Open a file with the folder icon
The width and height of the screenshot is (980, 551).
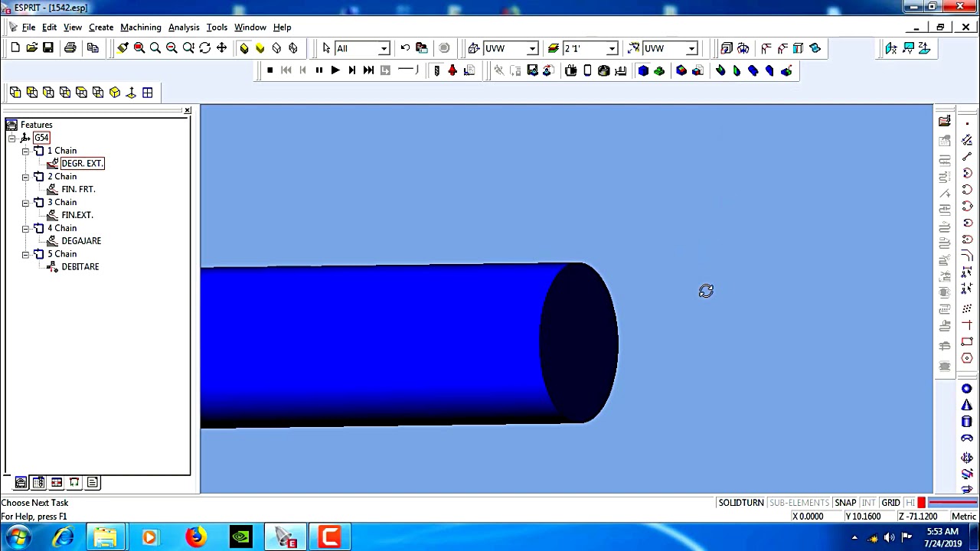[x=31, y=48]
